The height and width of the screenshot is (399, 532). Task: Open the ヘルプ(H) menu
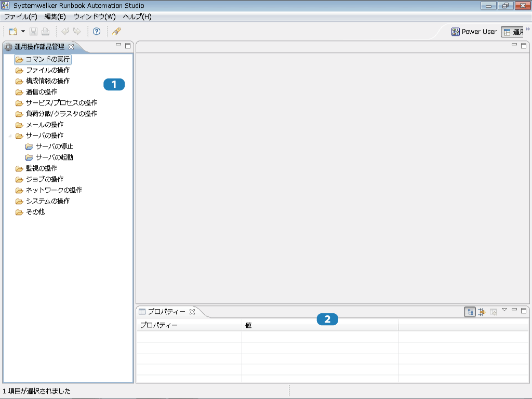[x=137, y=17]
